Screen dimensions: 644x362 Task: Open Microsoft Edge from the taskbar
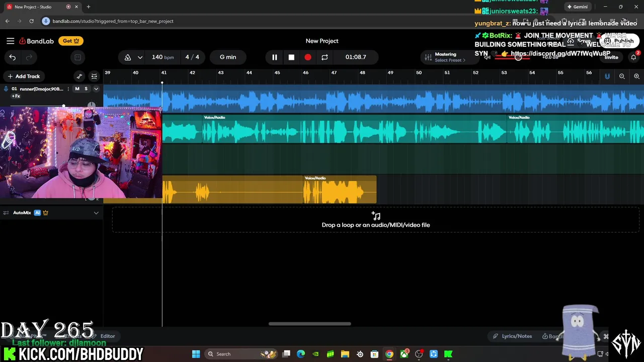(x=301, y=354)
